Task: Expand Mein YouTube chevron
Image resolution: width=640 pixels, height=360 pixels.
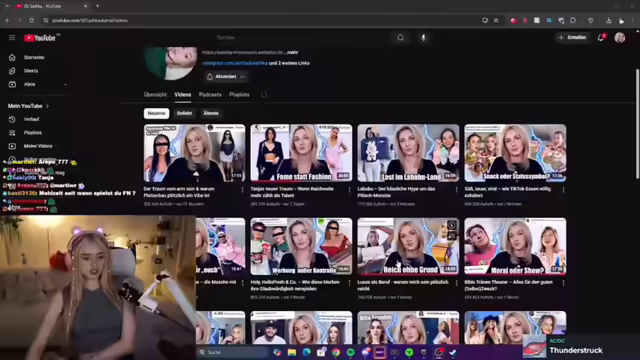Action: click(47, 106)
